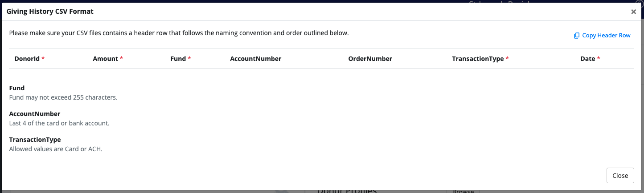The image size is (644, 193).
Task: Click the 'Allowed values are Card or ACH' text
Action: [x=56, y=149]
